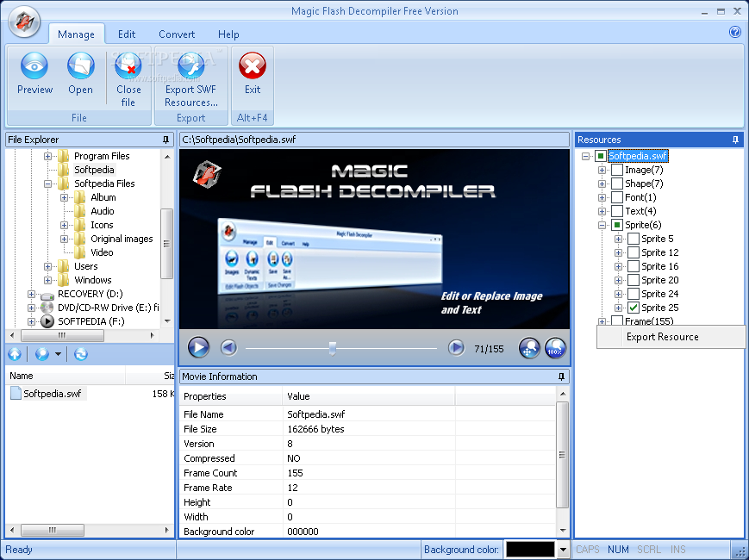This screenshot has width=749, height=560.
Task: Select the Softpedia.swf file icon in list
Action: 16,394
